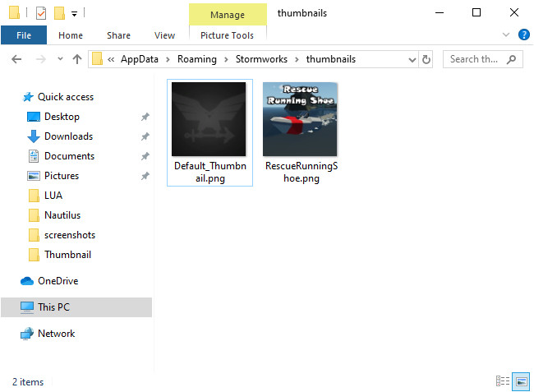Open Downloads in the navigation pane
This screenshot has width=534, height=392.
click(x=69, y=136)
